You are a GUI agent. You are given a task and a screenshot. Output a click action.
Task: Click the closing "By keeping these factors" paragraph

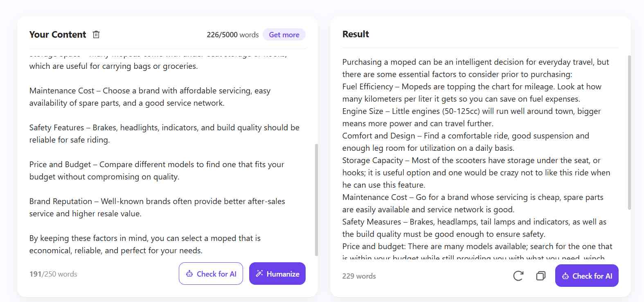(x=145, y=244)
